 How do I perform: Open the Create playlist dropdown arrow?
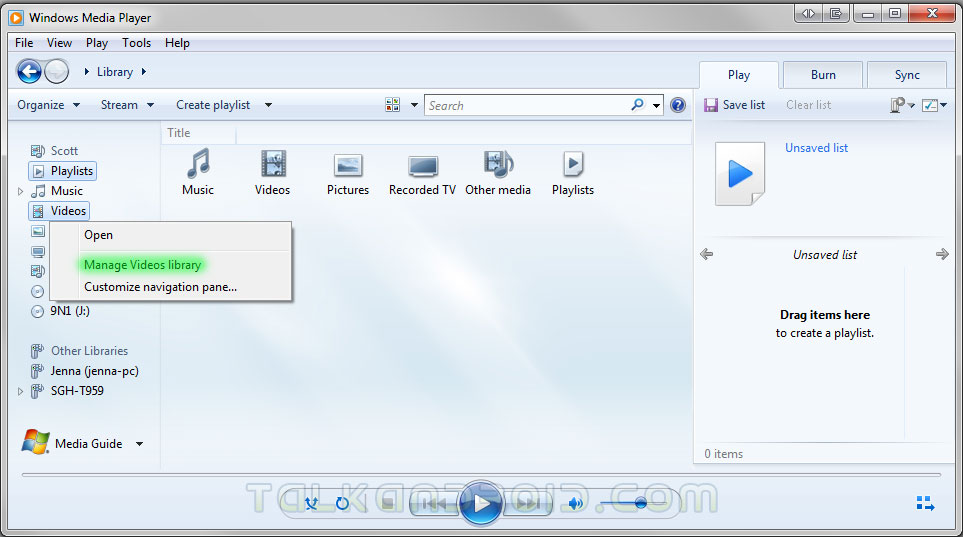point(268,105)
